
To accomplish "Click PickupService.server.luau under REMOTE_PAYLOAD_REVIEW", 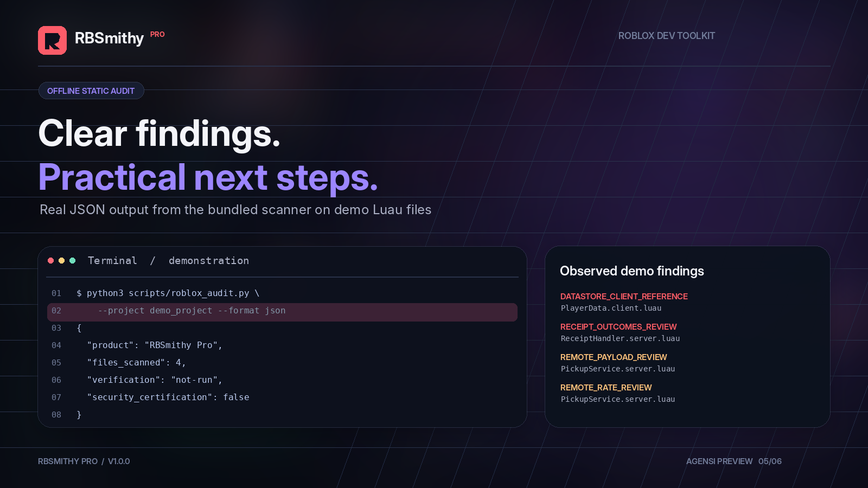I will pos(618,369).
